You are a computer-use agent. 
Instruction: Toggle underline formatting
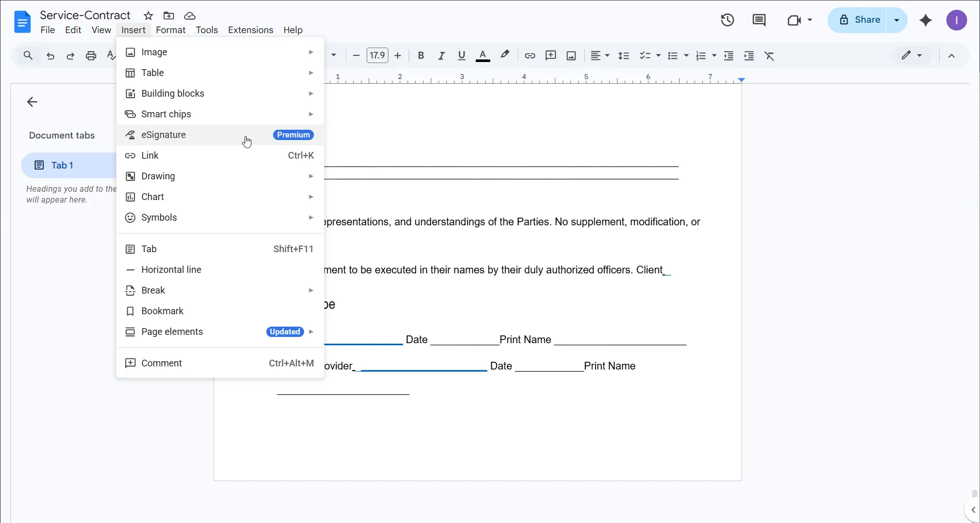[462, 56]
